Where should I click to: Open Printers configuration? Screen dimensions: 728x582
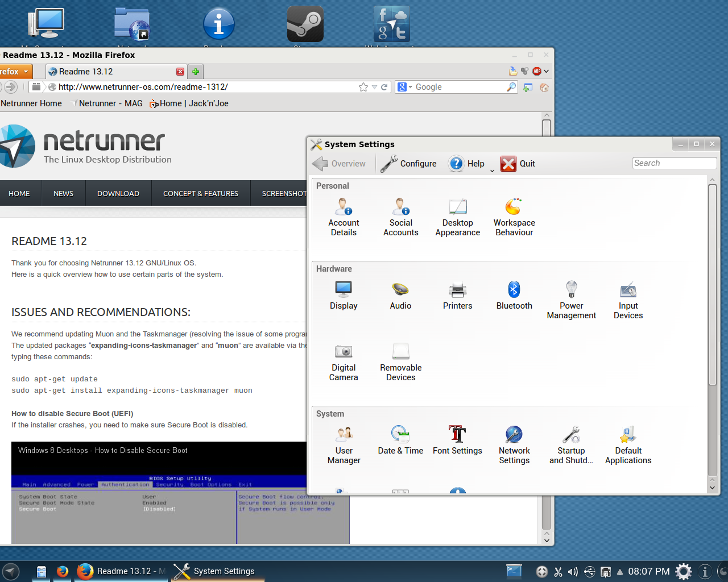457,296
